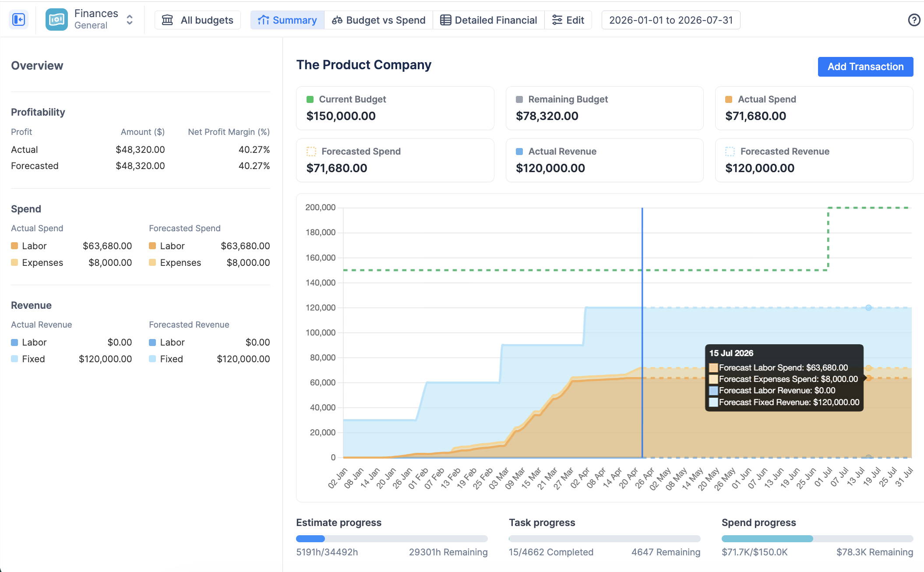
Task: Click the Summary chart icon
Action: tap(263, 20)
